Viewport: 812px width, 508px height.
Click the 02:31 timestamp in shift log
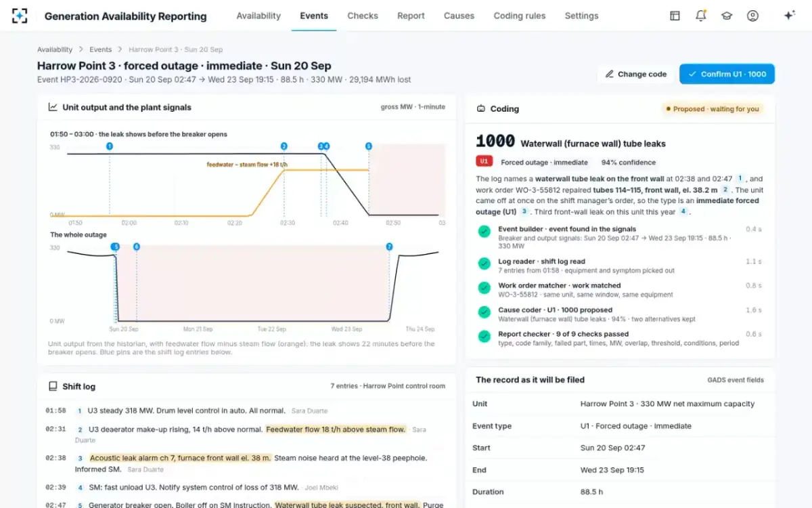56,429
